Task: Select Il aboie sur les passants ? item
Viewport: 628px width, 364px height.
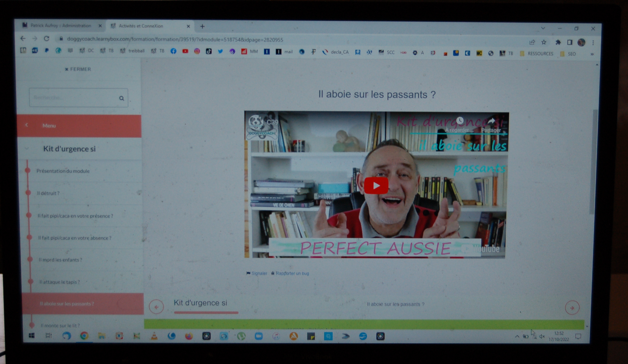Action: pos(83,304)
